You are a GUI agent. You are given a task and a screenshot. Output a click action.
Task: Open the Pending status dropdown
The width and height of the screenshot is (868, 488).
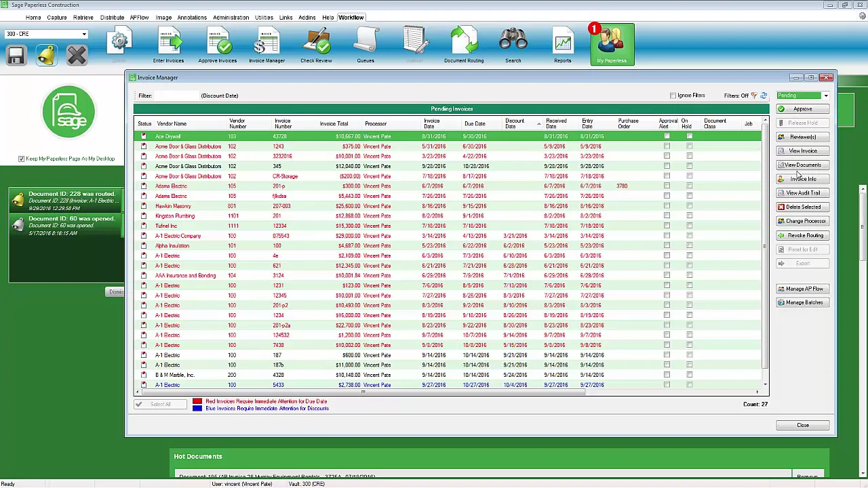coord(825,96)
